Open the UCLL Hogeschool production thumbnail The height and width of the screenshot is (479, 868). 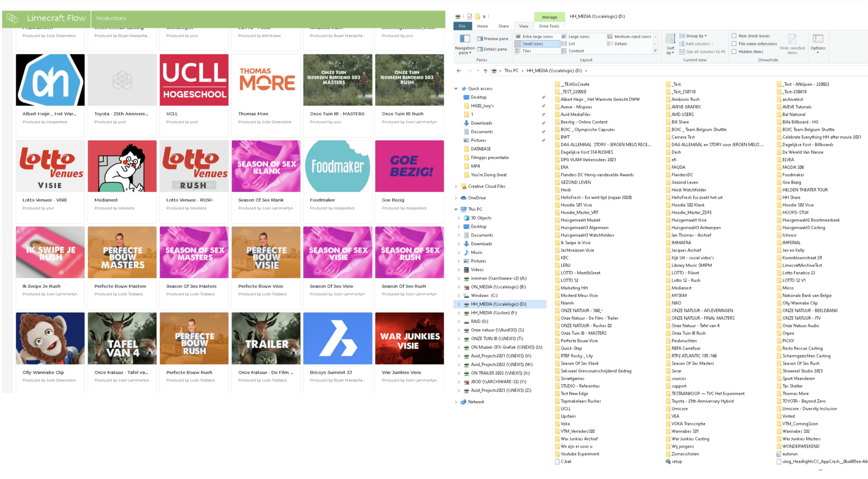pos(194,80)
